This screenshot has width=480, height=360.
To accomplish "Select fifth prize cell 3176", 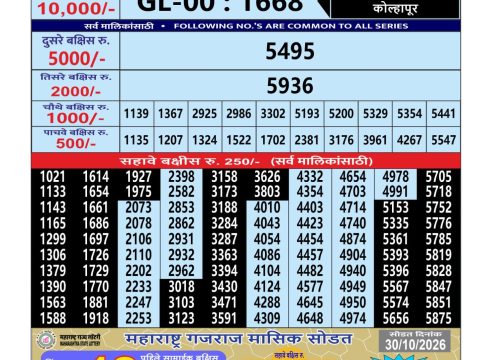I will click(341, 140).
